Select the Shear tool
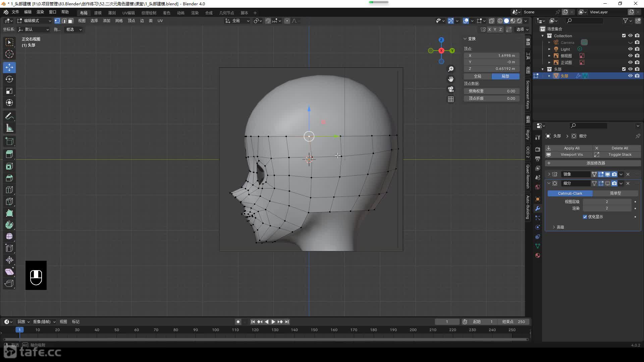The height and width of the screenshot is (362, 644). point(9,272)
